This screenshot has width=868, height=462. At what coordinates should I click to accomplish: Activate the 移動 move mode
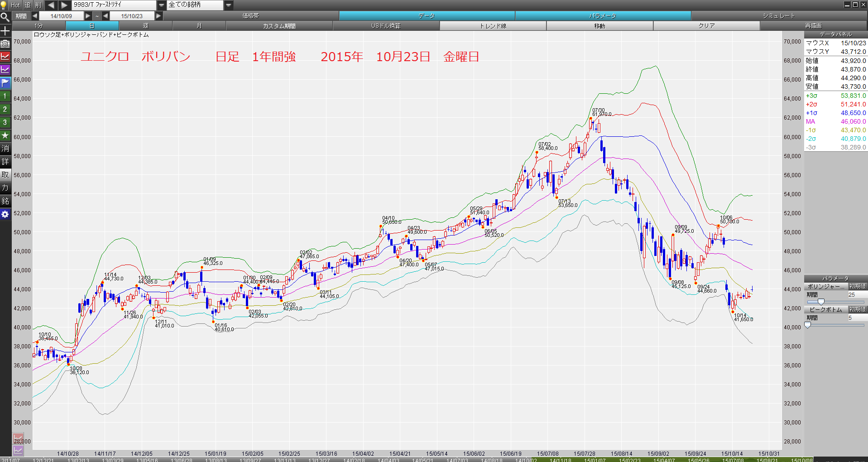point(600,26)
